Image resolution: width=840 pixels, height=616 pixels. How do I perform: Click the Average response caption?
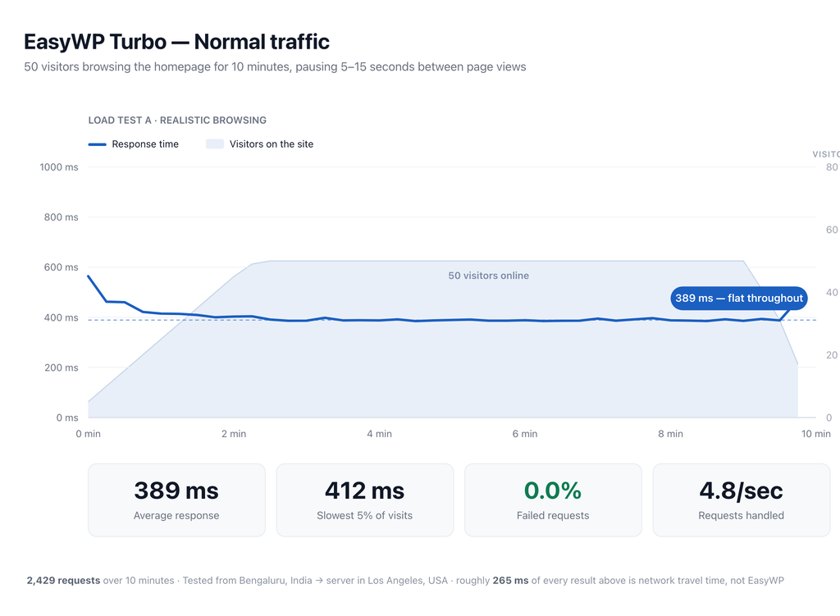[176, 515]
